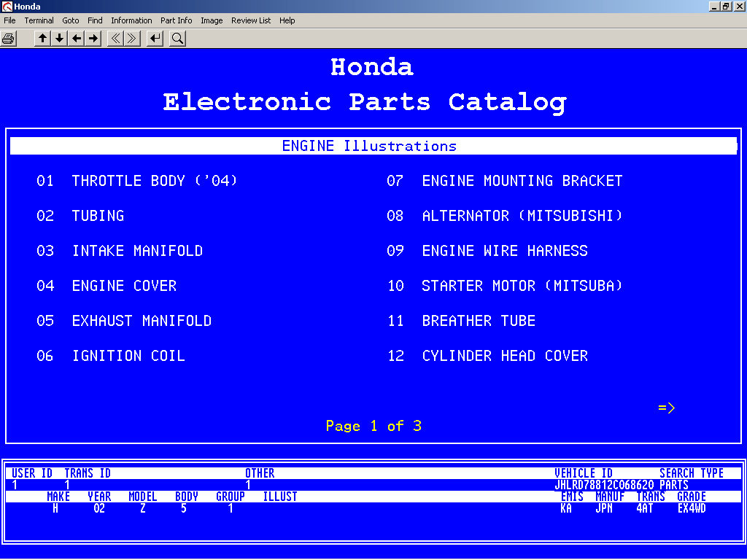This screenshot has height=560, width=747.
Task: Click the ENGINE Illustrations header bar
Action: (x=373, y=146)
